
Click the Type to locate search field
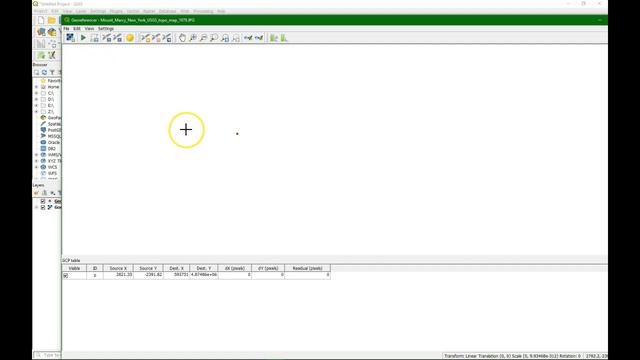pyautogui.click(x=48, y=355)
